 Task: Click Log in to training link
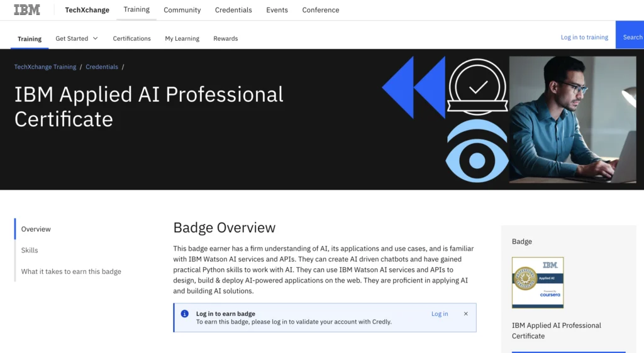tap(584, 37)
